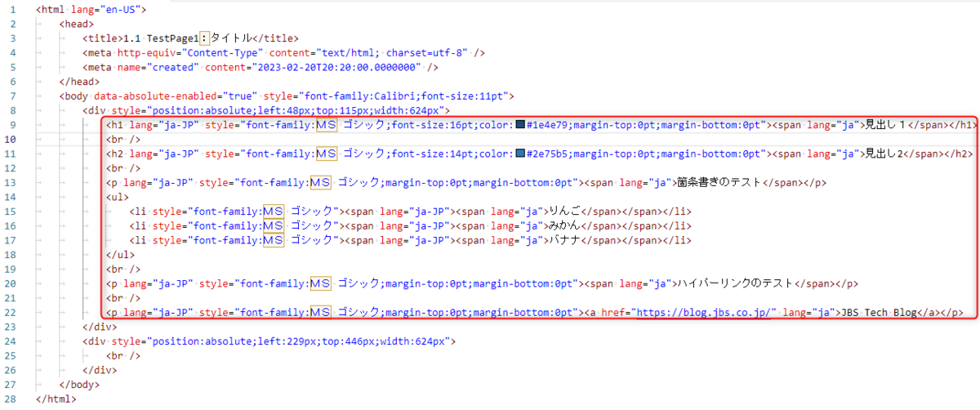Click the word "タイトル" in the title tag
The height and width of the screenshot is (410, 980).
pyautogui.click(x=229, y=38)
